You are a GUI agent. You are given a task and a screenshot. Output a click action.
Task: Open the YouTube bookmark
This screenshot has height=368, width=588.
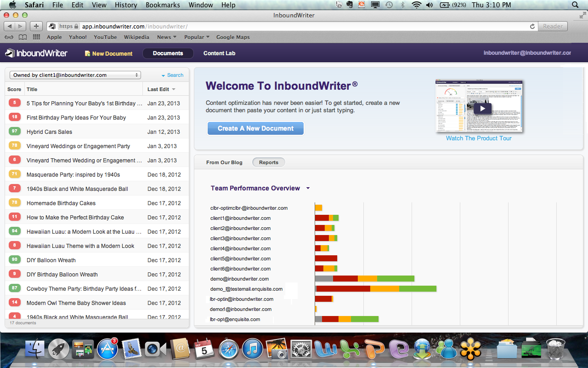[105, 37]
